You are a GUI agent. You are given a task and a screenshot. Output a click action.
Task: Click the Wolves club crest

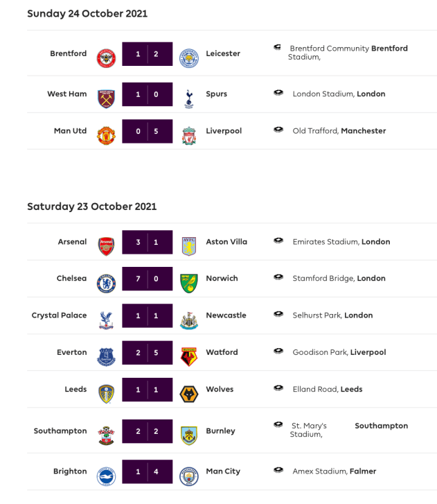click(x=189, y=394)
